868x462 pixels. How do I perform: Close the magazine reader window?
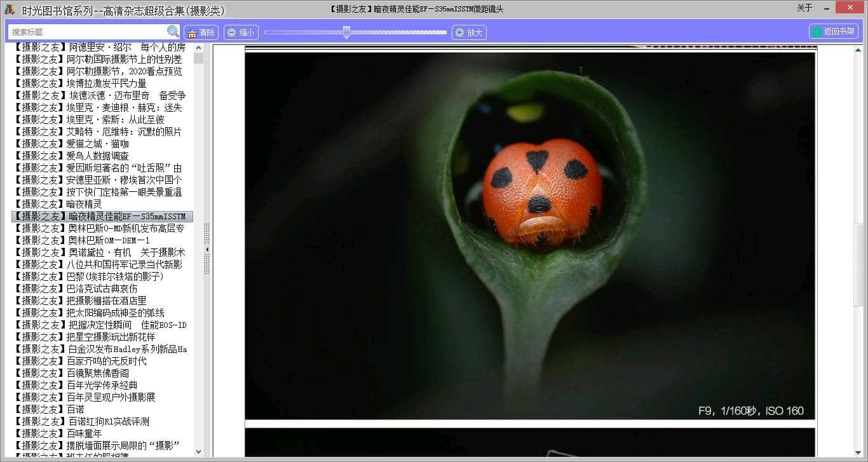tap(849, 8)
